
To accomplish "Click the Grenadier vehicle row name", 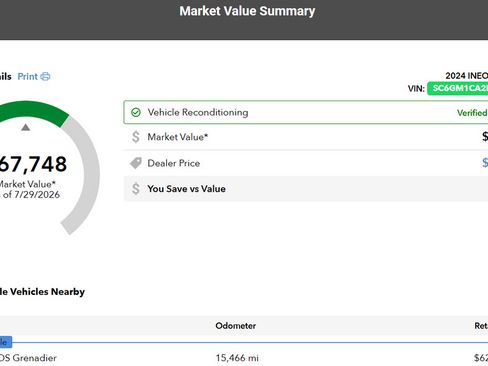I will pyautogui.click(x=28, y=358).
